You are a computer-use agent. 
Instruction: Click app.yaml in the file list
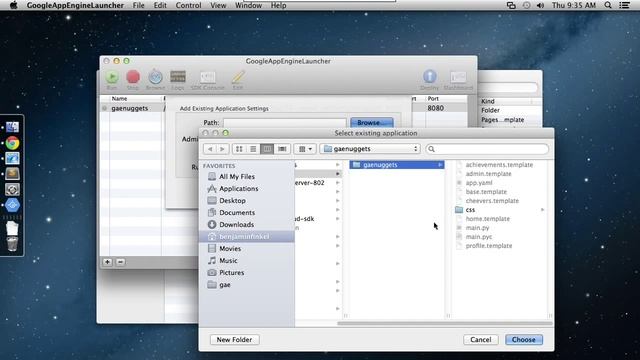(479, 182)
